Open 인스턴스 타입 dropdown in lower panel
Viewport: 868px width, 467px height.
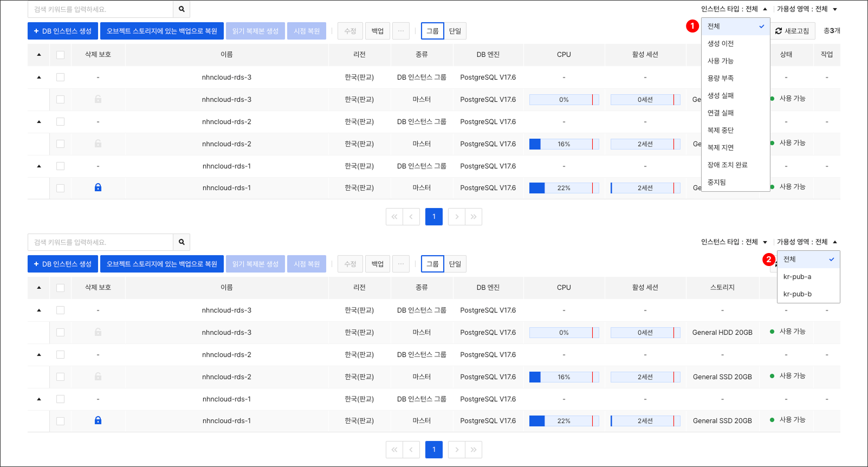[x=734, y=242]
